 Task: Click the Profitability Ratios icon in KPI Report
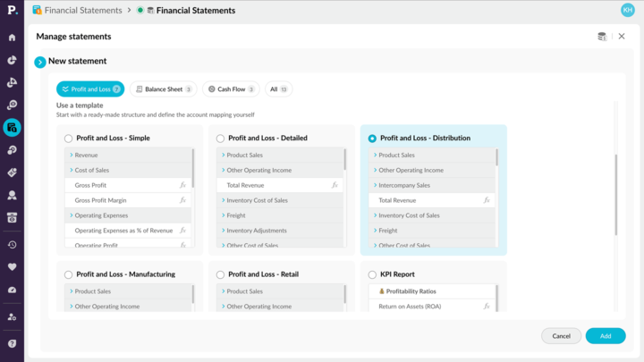click(382, 291)
